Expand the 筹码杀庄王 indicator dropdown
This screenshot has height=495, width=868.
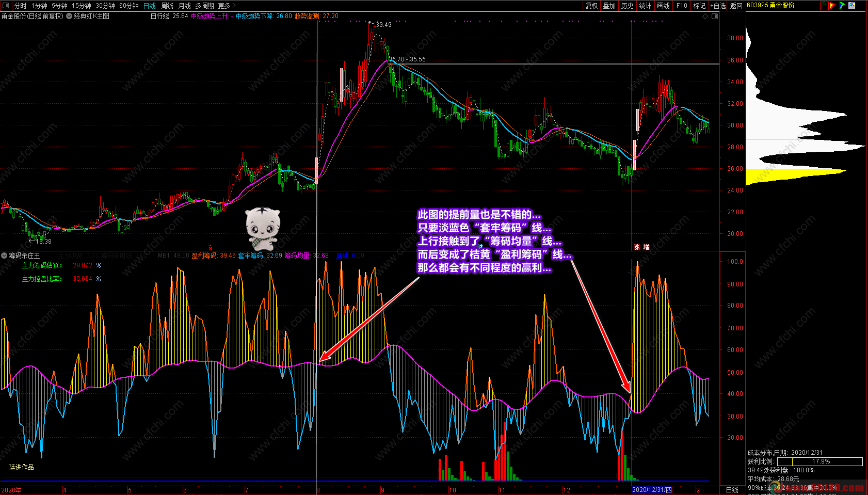tap(4, 256)
